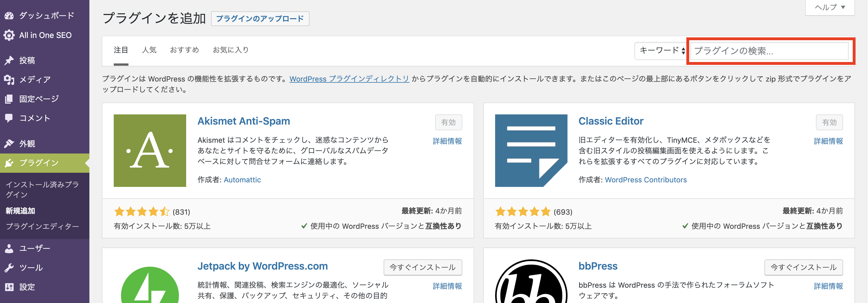Click the All in One SEO gear icon
The image size is (868, 303).
pyautogui.click(x=9, y=35)
